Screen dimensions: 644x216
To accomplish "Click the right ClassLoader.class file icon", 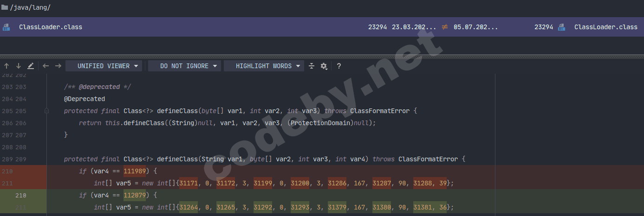I will click(562, 27).
